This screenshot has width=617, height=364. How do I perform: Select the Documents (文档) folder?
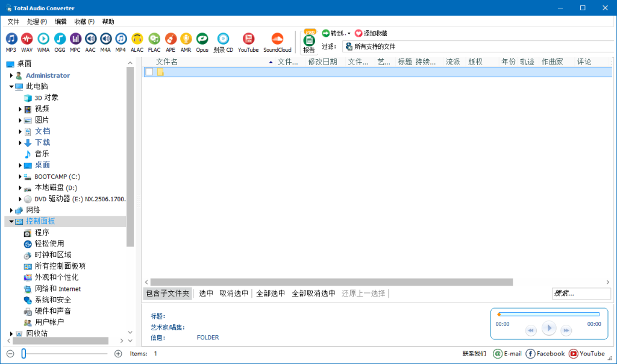pos(43,131)
